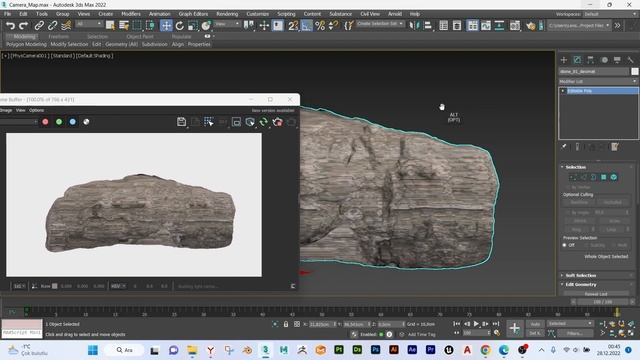Screen dimensions: 640x360
Task: Open the Motion tab in Command Panel
Action: pyautogui.click(x=604, y=60)
